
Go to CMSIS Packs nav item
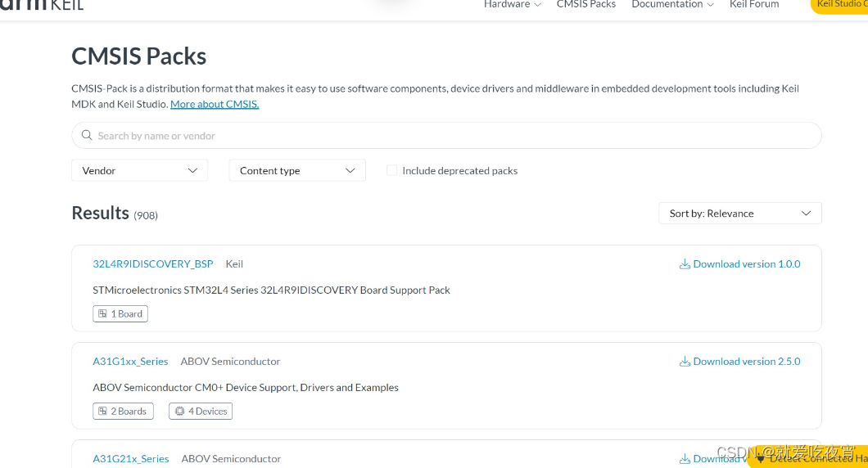coord(586,4)
